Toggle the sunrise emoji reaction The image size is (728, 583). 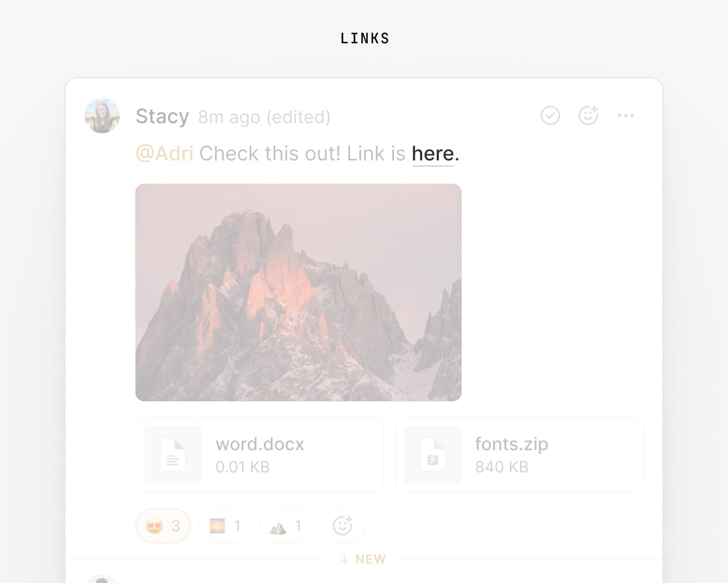click(x=225, y=525)
